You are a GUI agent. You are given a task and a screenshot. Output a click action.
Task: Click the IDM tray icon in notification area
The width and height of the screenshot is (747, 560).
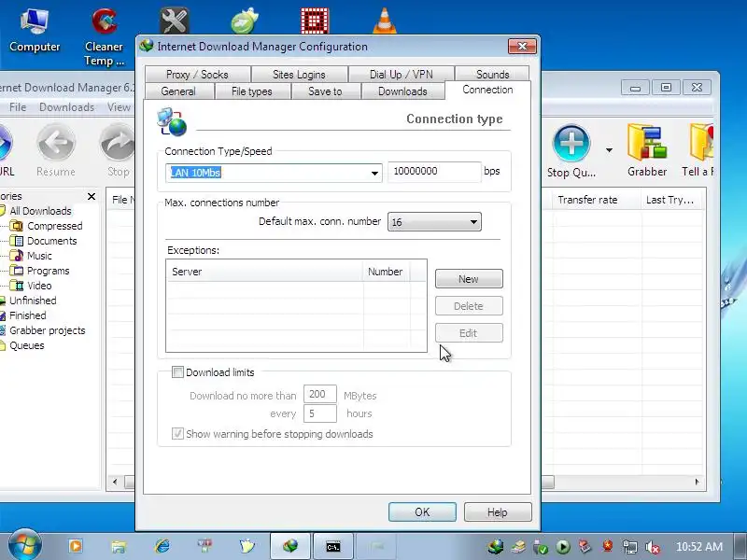[x=496, y=547]
